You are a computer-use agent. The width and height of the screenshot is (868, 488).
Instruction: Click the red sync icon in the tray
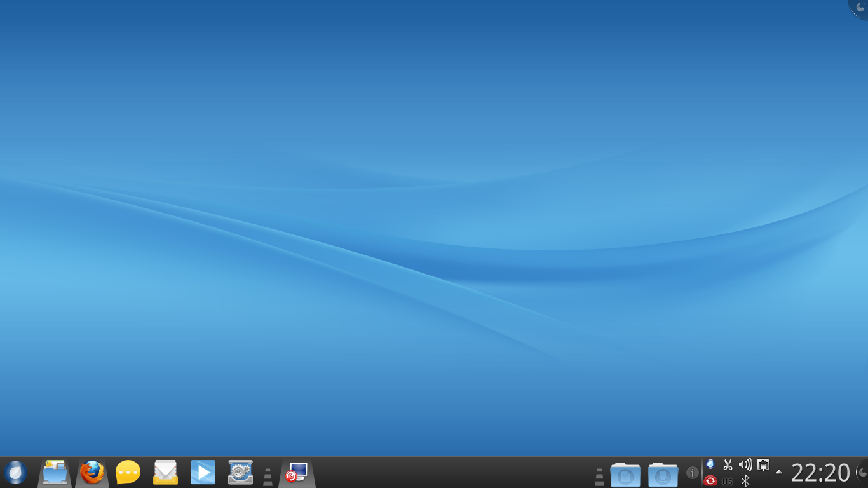click(x=710, y=481)
